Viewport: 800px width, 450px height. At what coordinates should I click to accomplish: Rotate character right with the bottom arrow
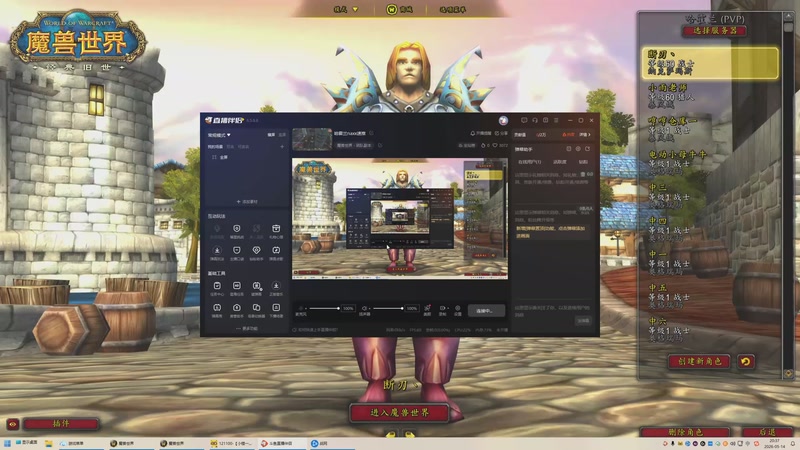[x=409, y=434]
